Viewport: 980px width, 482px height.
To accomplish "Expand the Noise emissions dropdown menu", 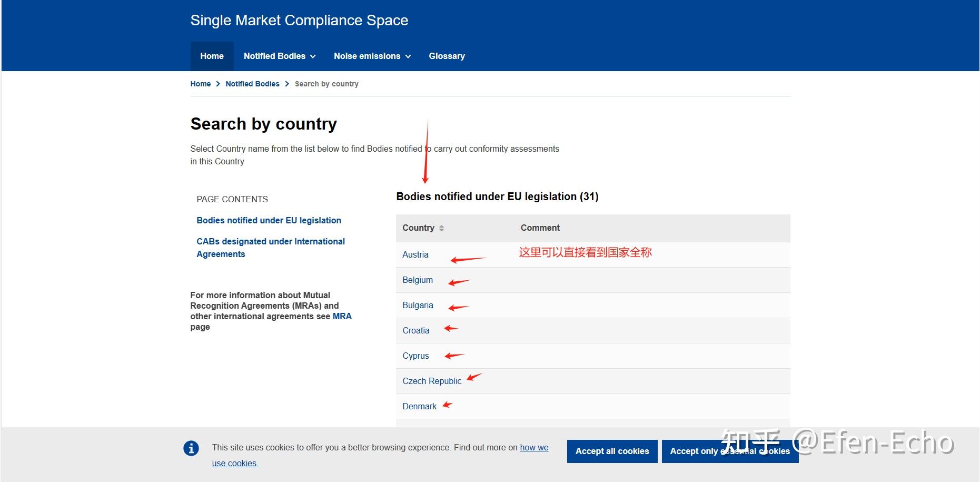I will 372,56.
